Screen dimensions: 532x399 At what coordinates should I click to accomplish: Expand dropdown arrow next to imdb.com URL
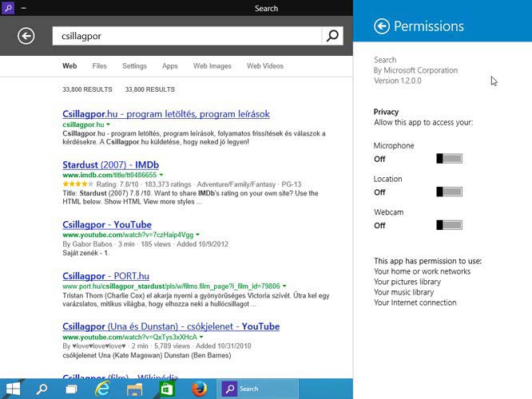pyautogui.click(x=161, y=175)
